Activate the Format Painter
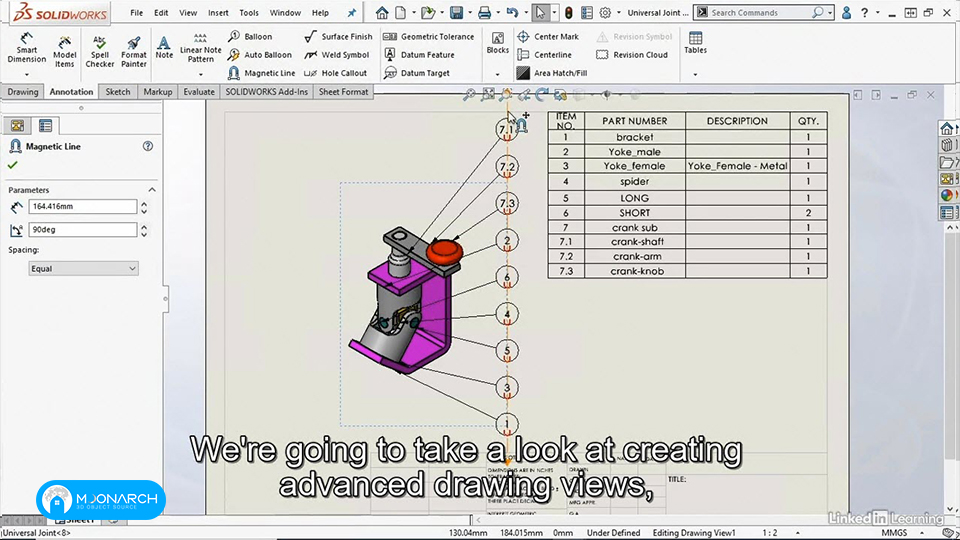 pos(133,51)
